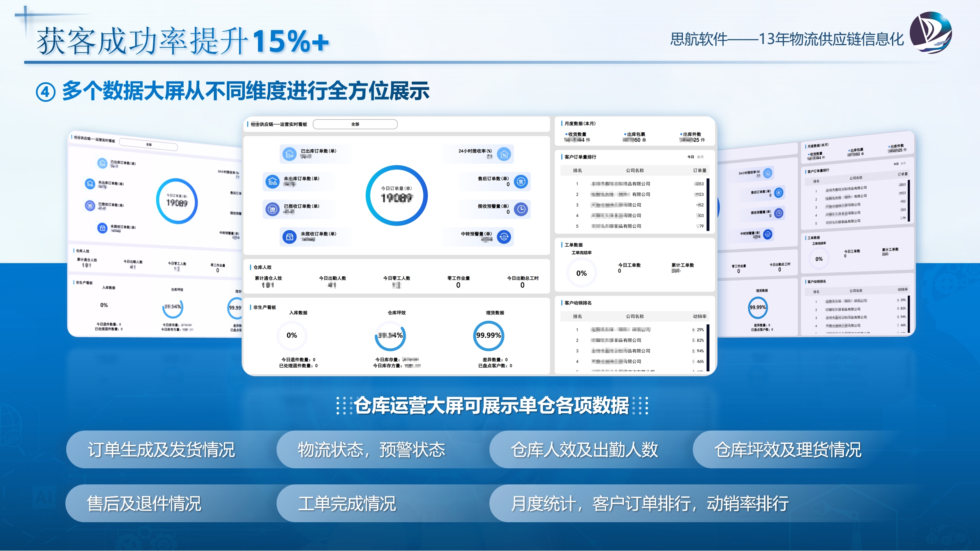Click the 已揽收订单数 icon

pyautogui.click(x=272, y=209)
